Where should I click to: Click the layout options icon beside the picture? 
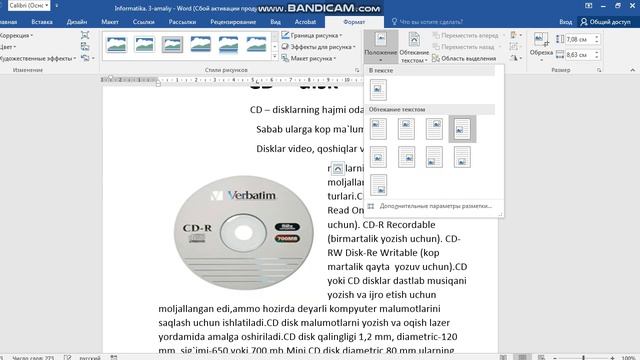[337, 169]
